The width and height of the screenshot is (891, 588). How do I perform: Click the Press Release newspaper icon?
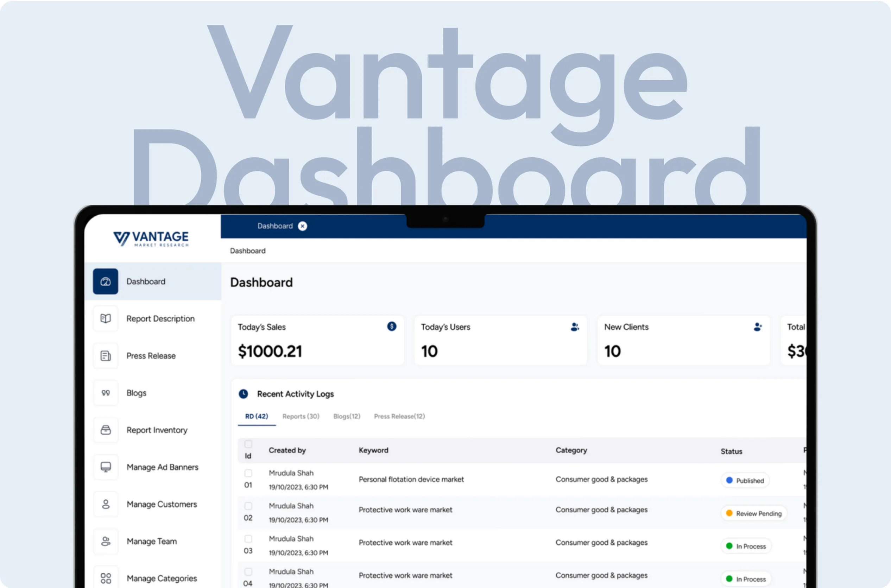(x=105, y=355)
